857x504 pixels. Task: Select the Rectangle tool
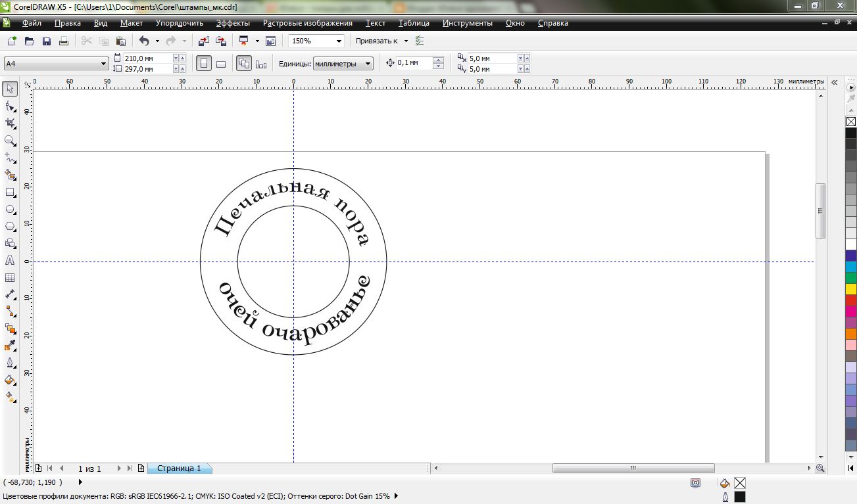(x=10, y=191)
